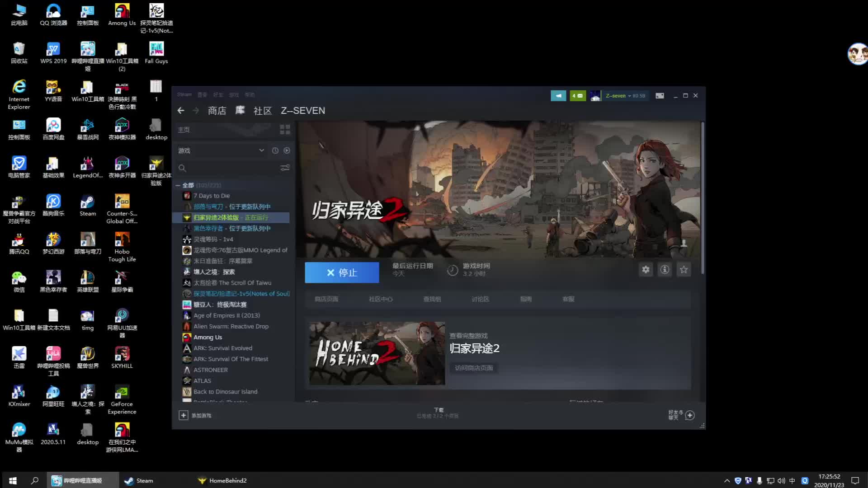Open friends and chat plus icon
868x488 pixels.
pos(689,415)
